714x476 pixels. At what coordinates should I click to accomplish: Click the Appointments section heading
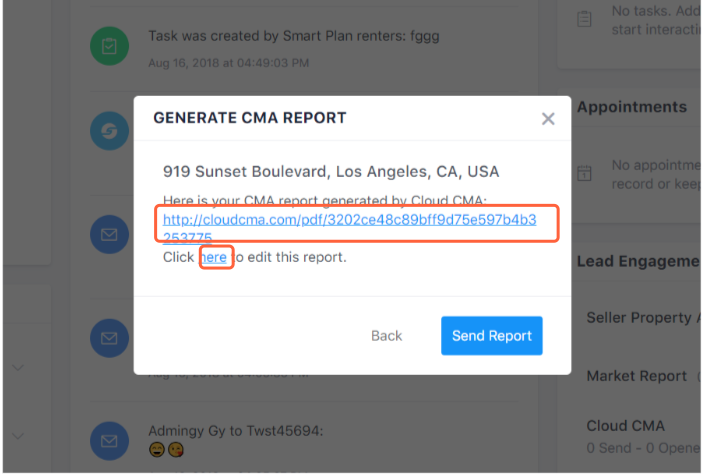(632, 107)
